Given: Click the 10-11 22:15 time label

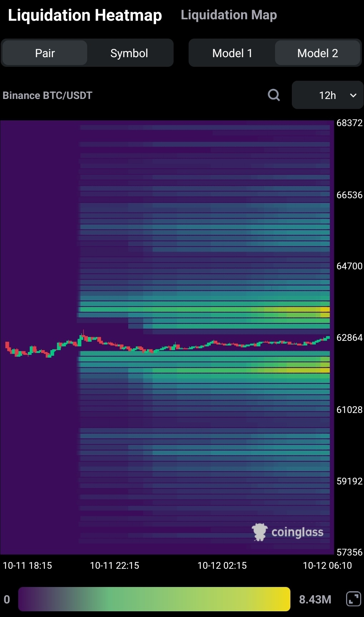Looking at the screenshot, I should coord(115,566).
